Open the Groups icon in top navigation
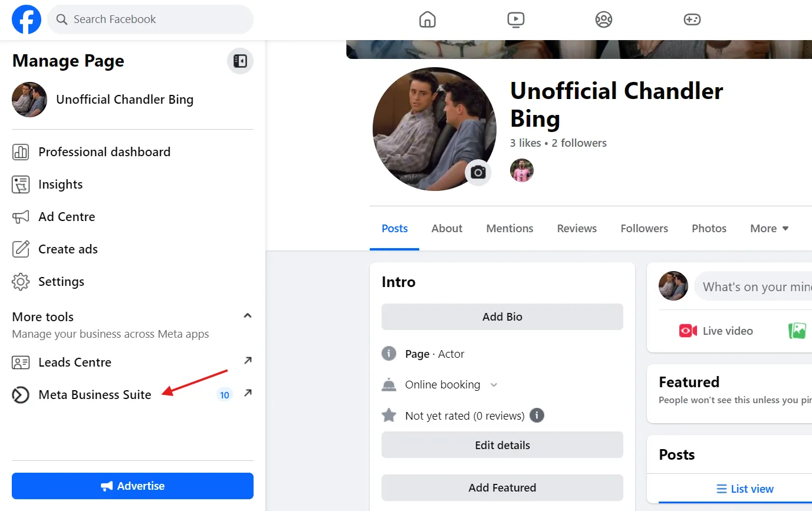The width and height of the screenshot is (812, 511). pos(603,19)
